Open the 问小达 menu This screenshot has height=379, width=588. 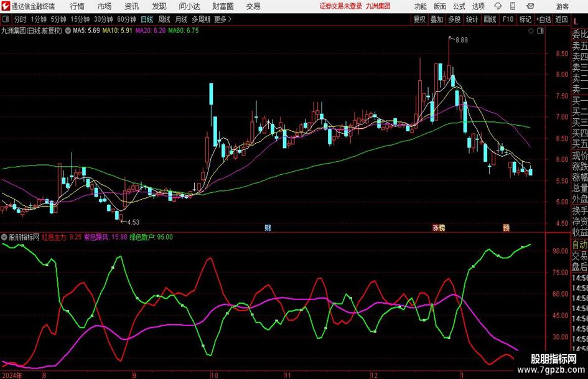point(189,6)
